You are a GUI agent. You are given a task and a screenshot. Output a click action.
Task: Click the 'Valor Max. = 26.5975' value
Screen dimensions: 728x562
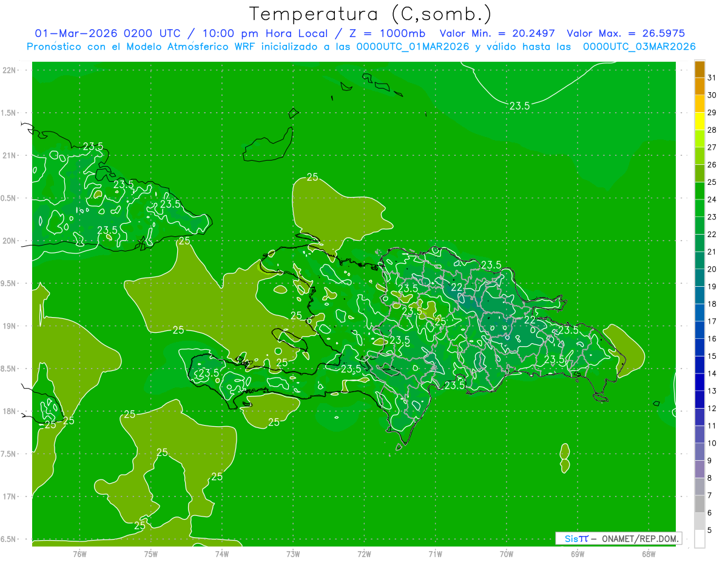pos(625,33)
